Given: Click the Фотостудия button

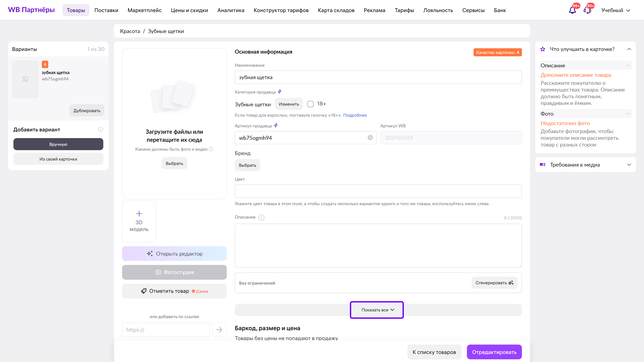Looking at the screenshot, I should coord(174,272).
